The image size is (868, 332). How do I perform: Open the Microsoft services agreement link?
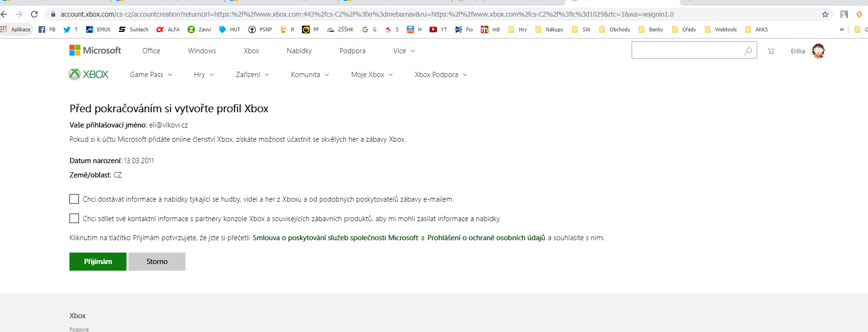(x=335, y=238)
